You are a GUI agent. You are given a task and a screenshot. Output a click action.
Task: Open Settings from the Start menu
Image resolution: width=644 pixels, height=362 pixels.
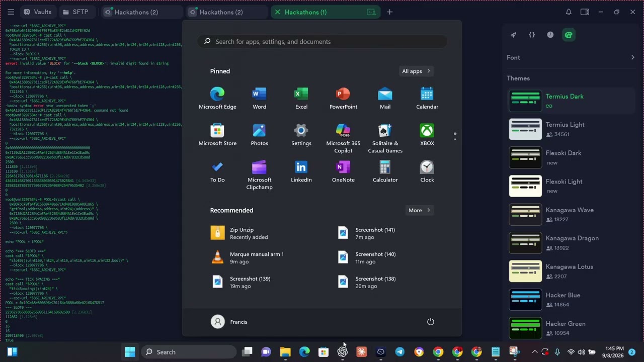click(x=301, y=135)
